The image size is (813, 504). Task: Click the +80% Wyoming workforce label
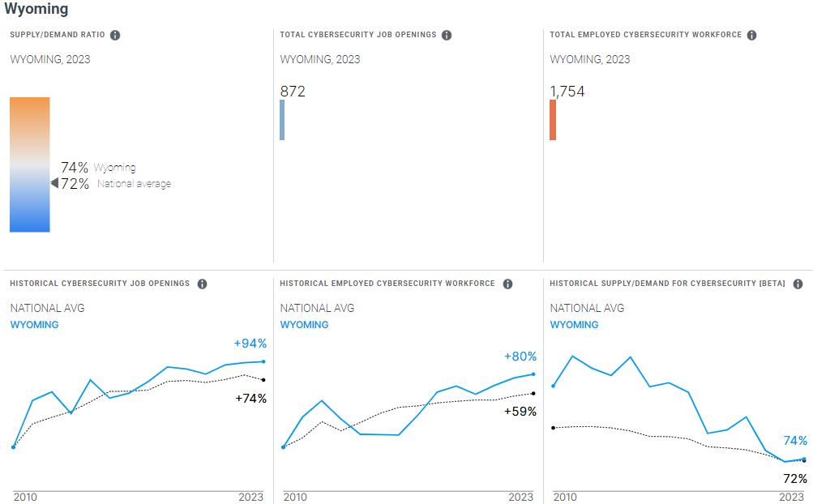click(x=520, y=357)
